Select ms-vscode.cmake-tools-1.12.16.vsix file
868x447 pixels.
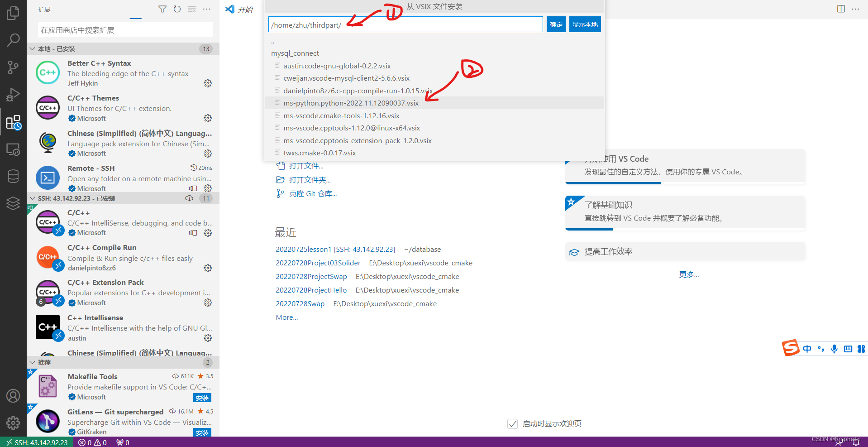(434, 116)
